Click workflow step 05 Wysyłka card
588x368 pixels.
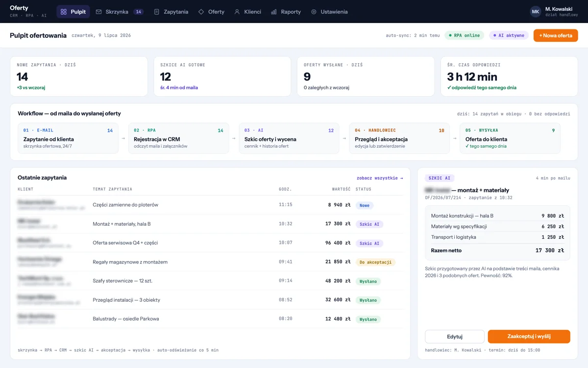510,138
